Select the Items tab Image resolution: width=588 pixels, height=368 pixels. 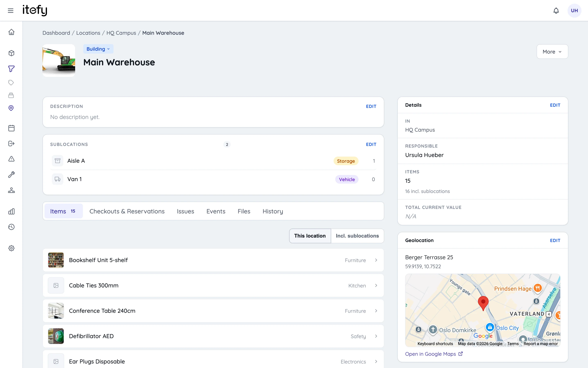click(x=63, y=211)
